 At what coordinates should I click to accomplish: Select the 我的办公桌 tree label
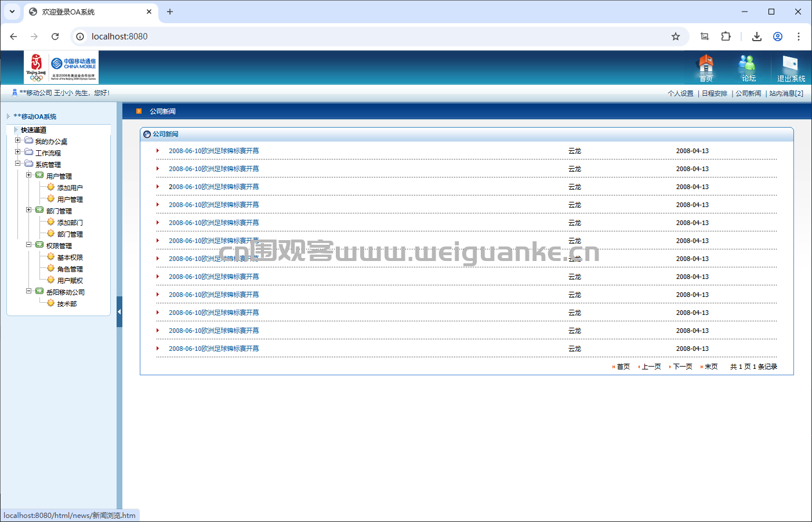[51, 142]
